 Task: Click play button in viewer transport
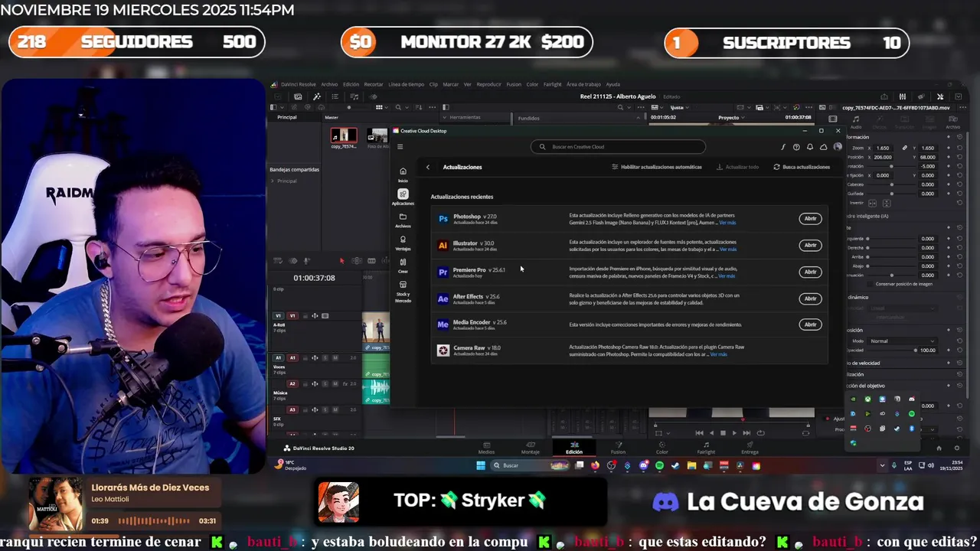[x=734, y=432]
